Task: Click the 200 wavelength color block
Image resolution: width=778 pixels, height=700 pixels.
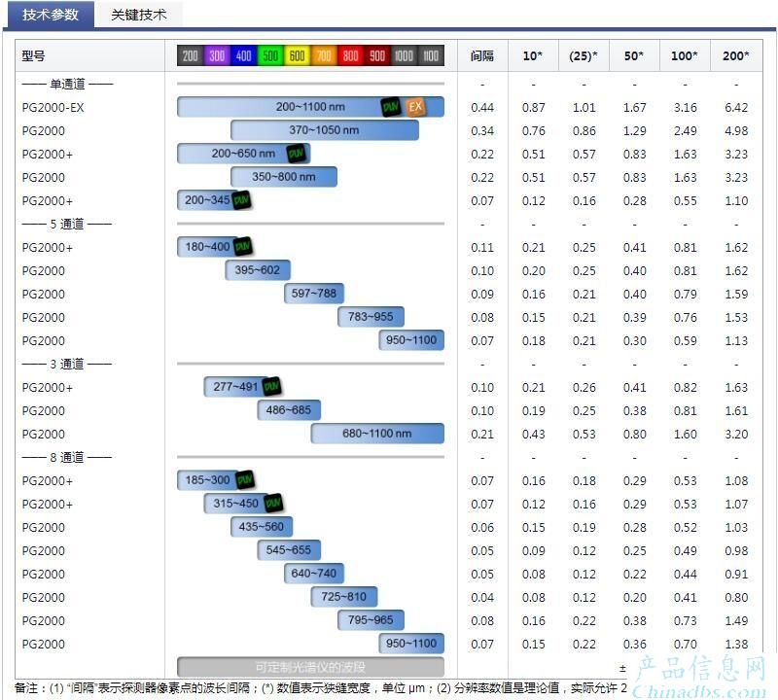Action: pyautogui.click(x=190, y=55)
